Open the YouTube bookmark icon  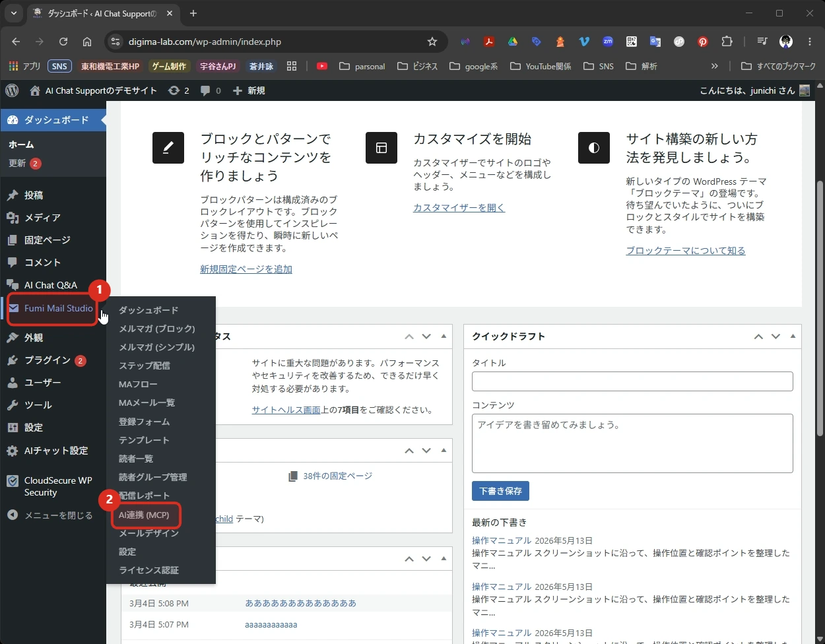click(322, 66)
